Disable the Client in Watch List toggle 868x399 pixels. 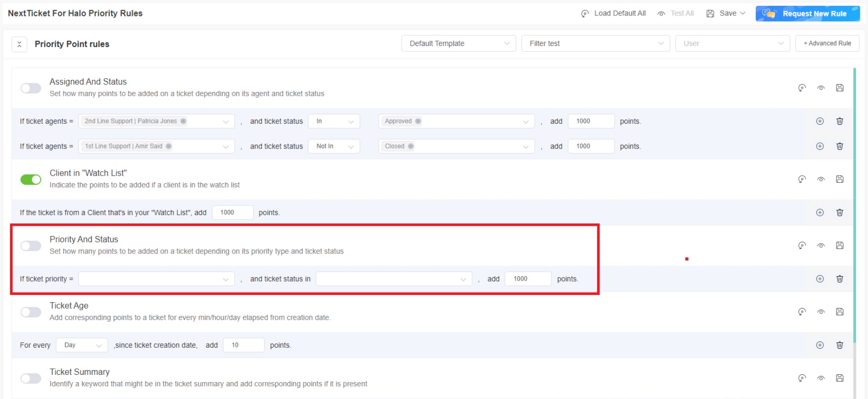click(31, 179)
